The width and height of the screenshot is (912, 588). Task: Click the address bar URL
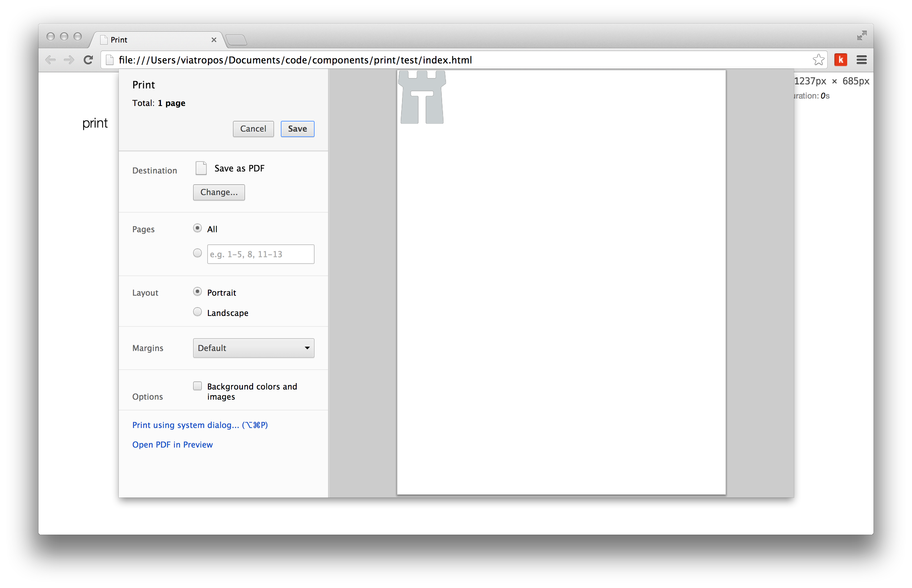point(295,60)
